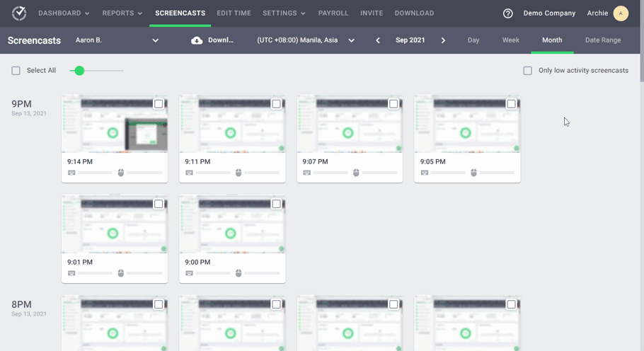
Task: Check the 9:05 PM screencast checkbox
Action: pyautogui.click(x=512, y=104)
